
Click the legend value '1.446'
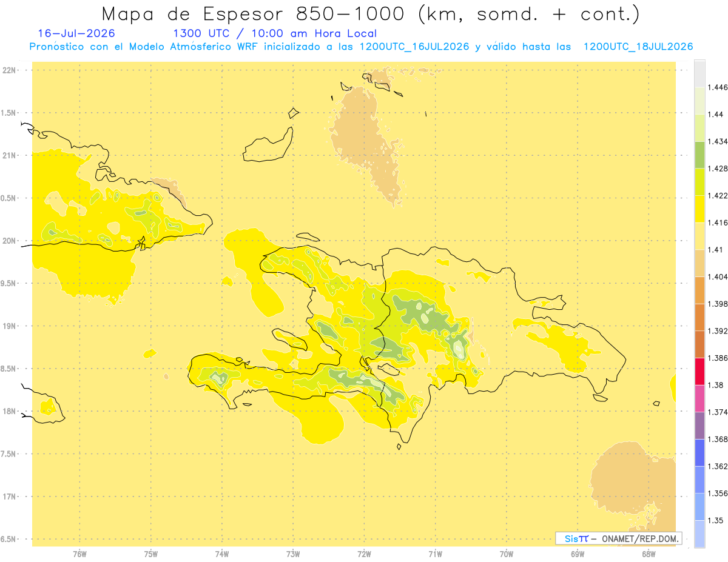718,87
